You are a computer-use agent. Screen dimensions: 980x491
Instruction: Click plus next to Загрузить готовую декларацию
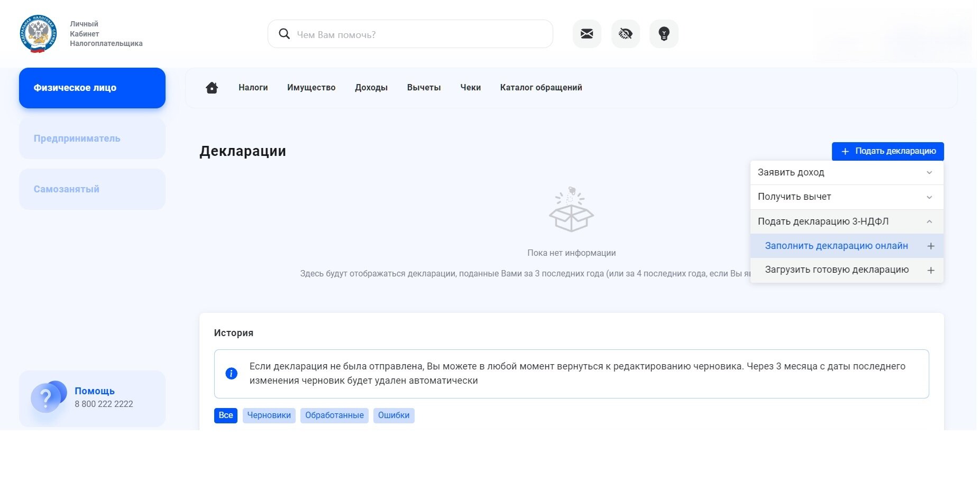pyautogui.click(x=931, y=271)
